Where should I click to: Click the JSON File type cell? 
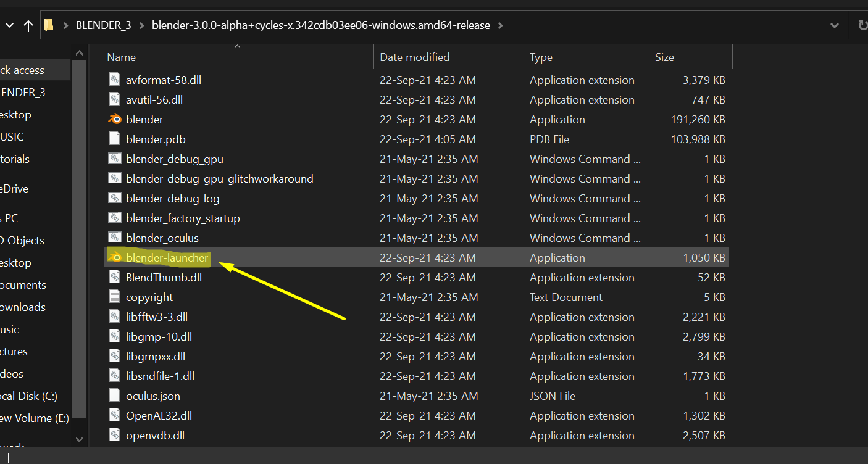(x=553, y=396)
